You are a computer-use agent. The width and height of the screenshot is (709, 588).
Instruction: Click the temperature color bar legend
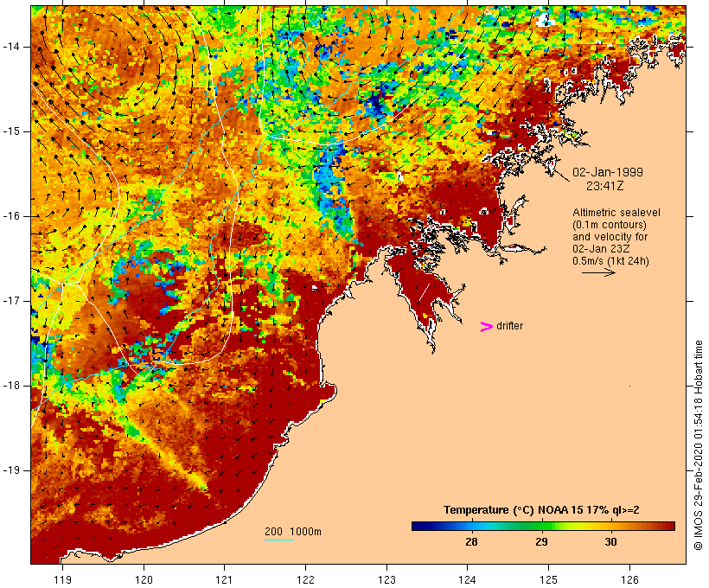(x=543, y=526)
